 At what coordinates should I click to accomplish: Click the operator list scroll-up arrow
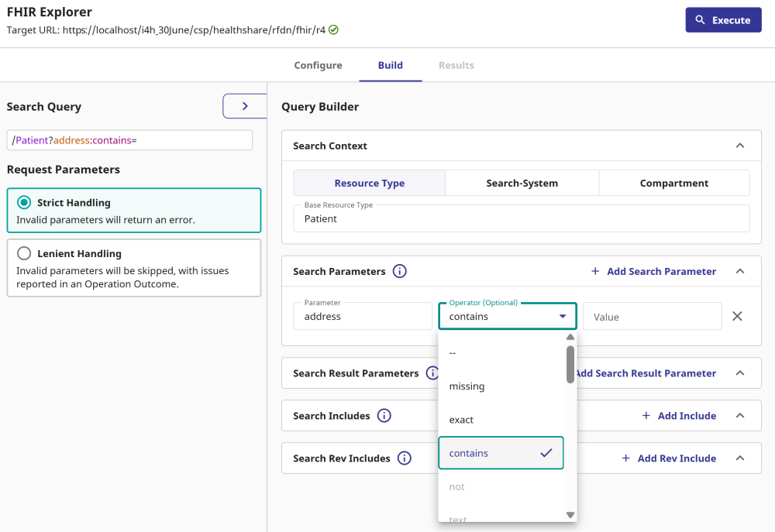pos(570,337)
